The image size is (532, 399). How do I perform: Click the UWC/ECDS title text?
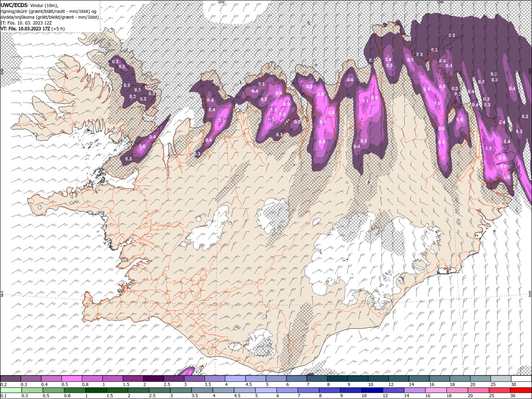click(x=14, y=5)
